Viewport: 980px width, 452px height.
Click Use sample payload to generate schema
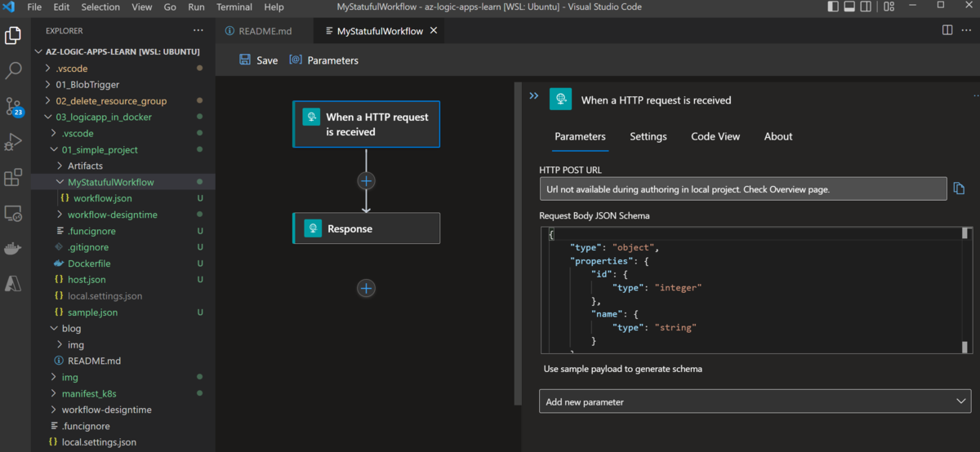[622, 369]
